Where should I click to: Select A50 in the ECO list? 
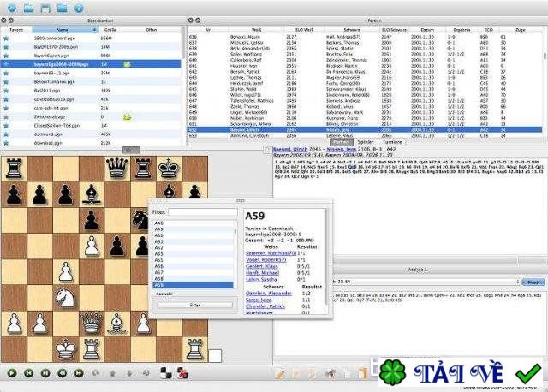pyautogui.click(x=194, y=235)
